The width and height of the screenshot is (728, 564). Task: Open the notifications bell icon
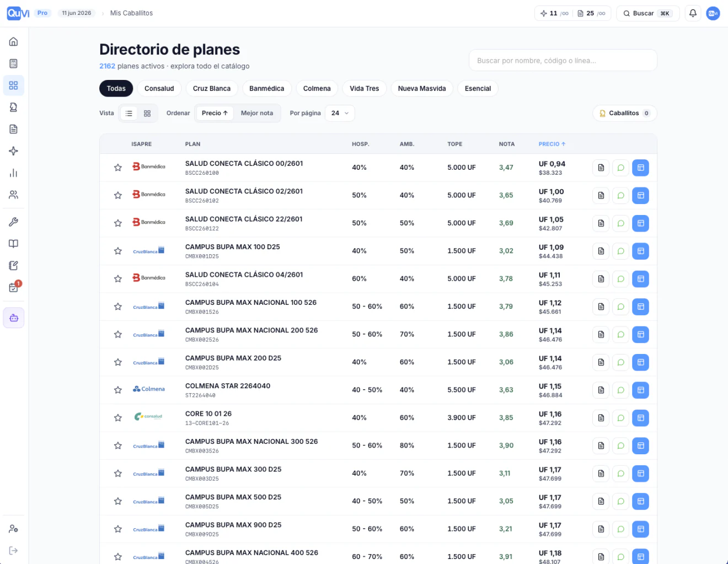(693, 13)
